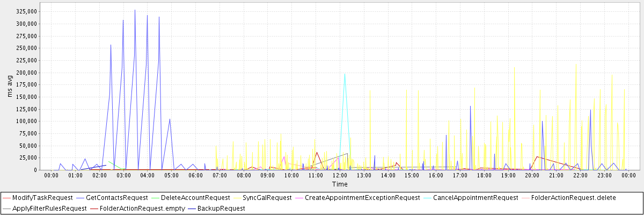Screen dimensions: 644x215
Task: Click the 23:00 time axis tick label
Action: pyautogui.click(x=604, y=175)
